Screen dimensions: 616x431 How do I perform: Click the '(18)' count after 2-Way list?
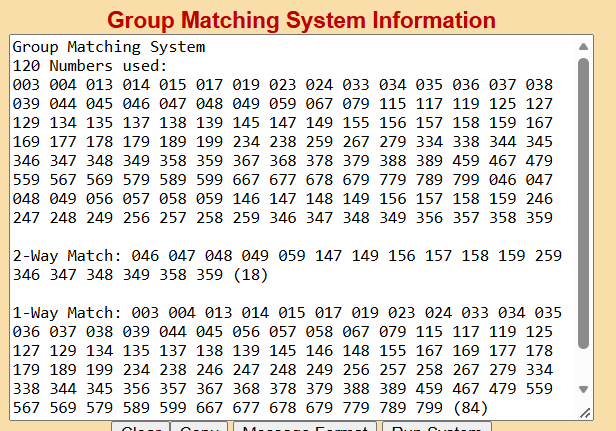tap(251, 275)
